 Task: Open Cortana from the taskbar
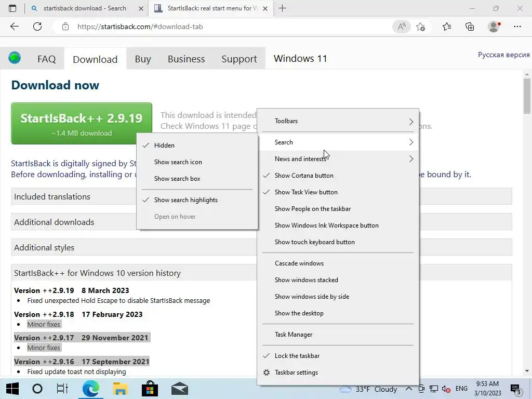click(x=37, y=389)
